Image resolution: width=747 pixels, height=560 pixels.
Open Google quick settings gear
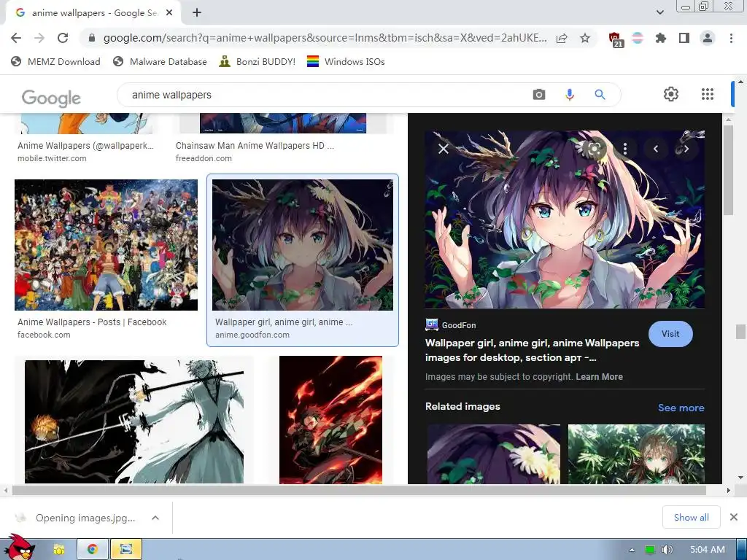pyautogui.click(x=671, y=94)
